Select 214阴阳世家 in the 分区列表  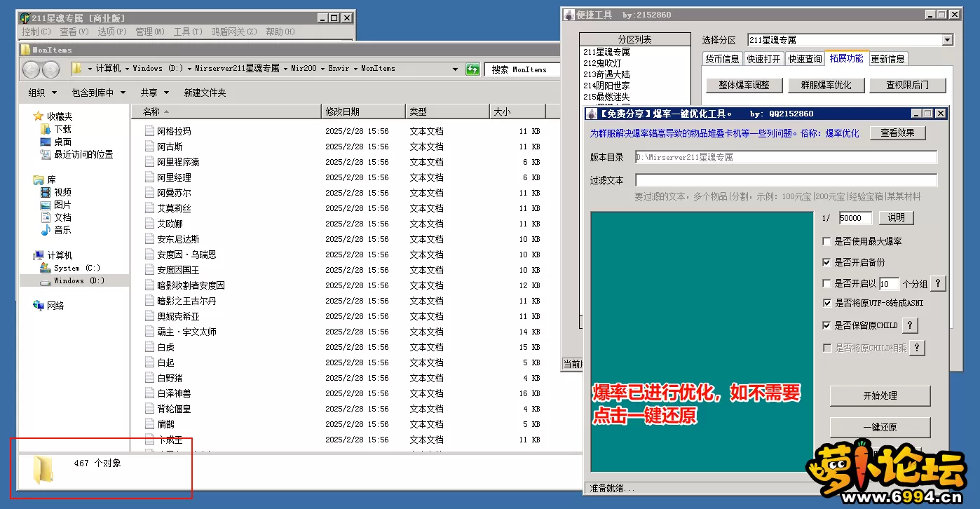click(x=606, y=86)
